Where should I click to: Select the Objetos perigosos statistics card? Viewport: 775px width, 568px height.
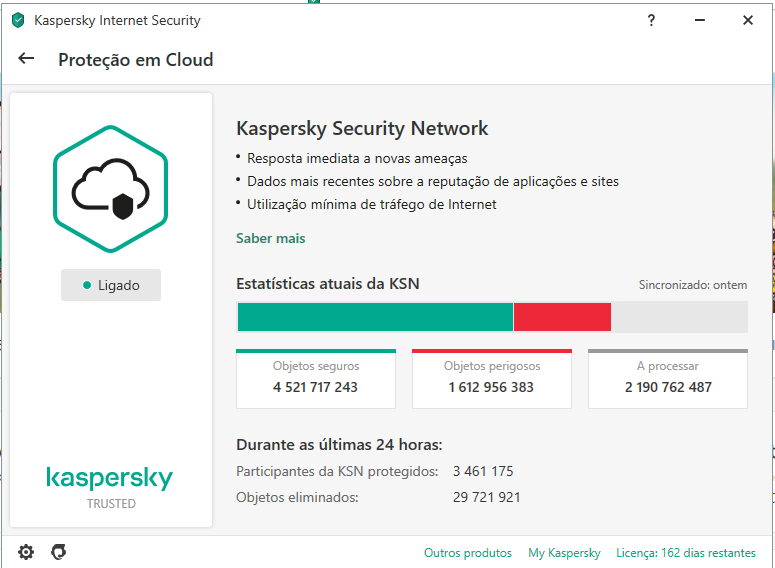pyautogui.click(x=491, y=379)
